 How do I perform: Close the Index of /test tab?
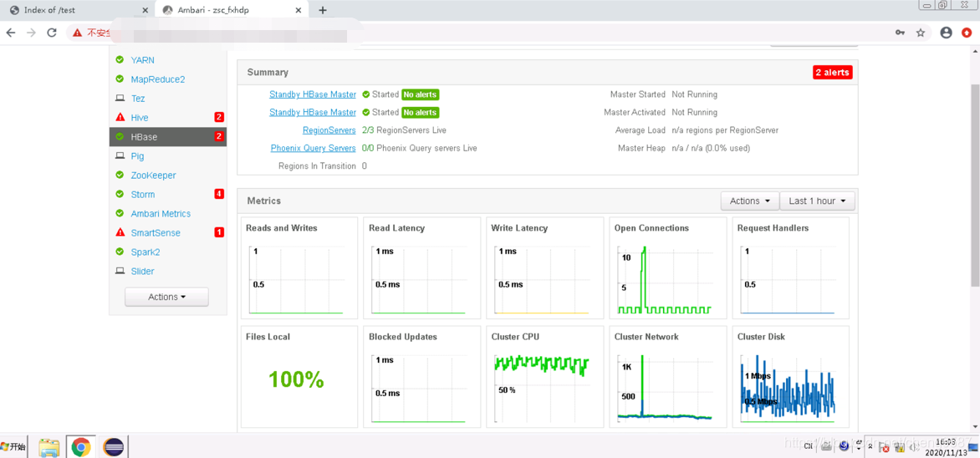click(x=145, y=11)
